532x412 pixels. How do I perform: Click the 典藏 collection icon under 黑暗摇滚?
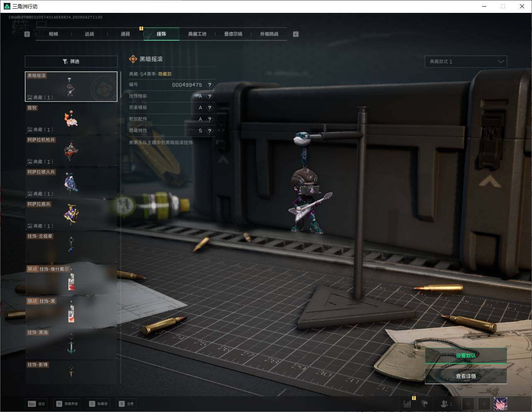[x=30, y=98]
